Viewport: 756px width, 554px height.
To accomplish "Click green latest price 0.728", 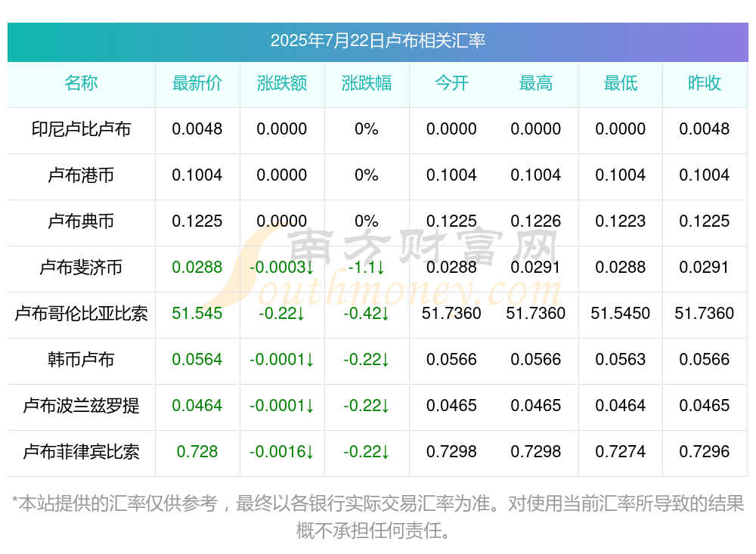I will coord(197,452).
